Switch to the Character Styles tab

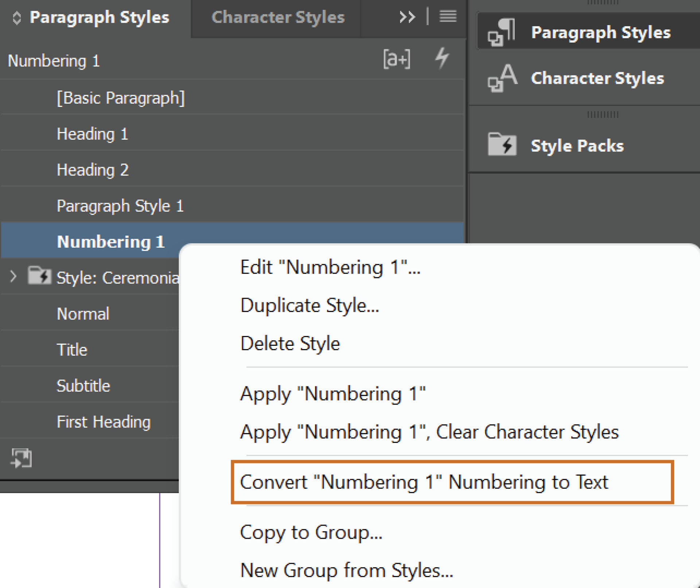278,17
